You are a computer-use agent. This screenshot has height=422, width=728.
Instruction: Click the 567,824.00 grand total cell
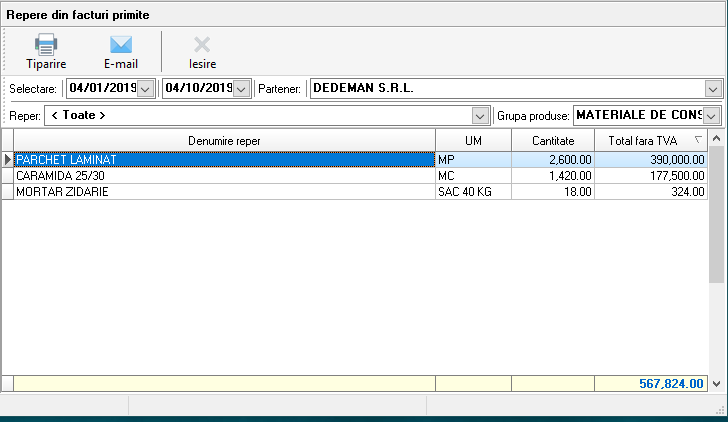coord(650,383)
